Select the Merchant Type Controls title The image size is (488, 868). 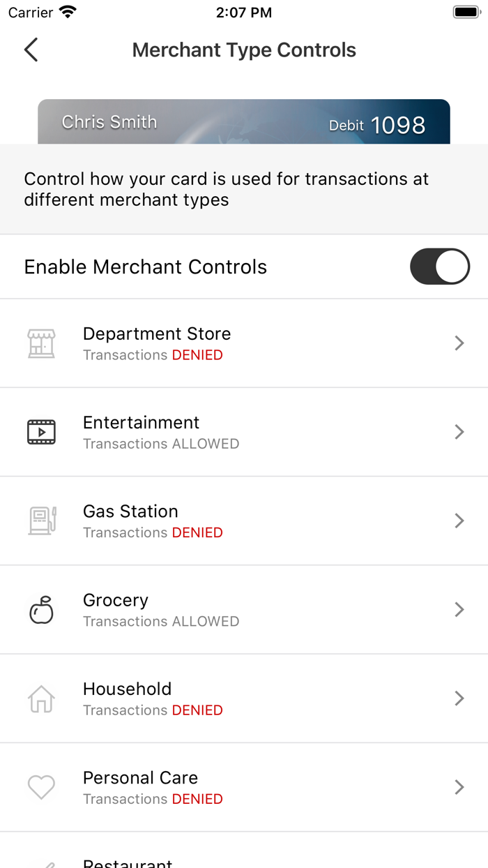(244, 50)
